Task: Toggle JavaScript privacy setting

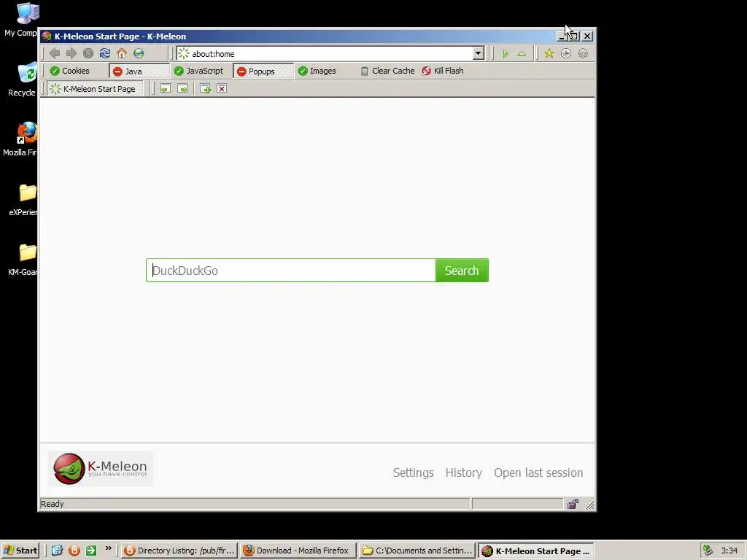Action: 198,71
